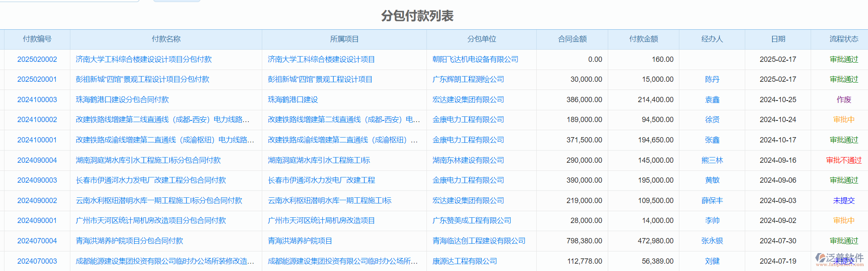The width and height of the screenshot is (868, 271).
Task: Open project 济南大学工科综合楼建设设计项目
Action: coord(321,59)
